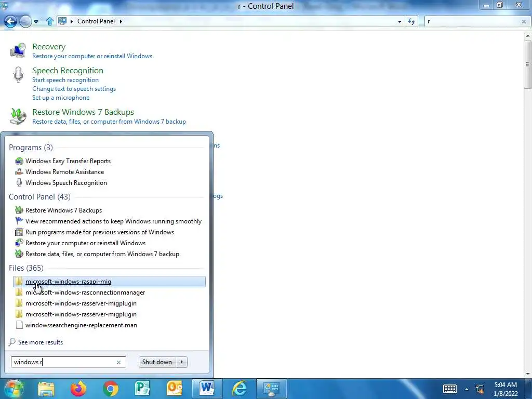The width and height of the screenshot is (532, 399).
Task: Click the Up one level arrow
Action: [x=49, y=21]
